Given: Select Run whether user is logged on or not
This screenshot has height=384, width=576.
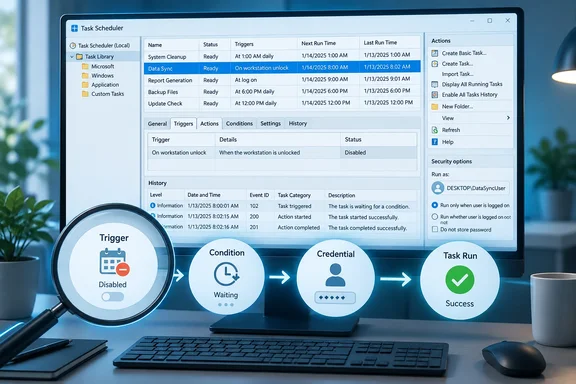Looking at the screenshot, I should pyautogui.click(x=435, y=217).
